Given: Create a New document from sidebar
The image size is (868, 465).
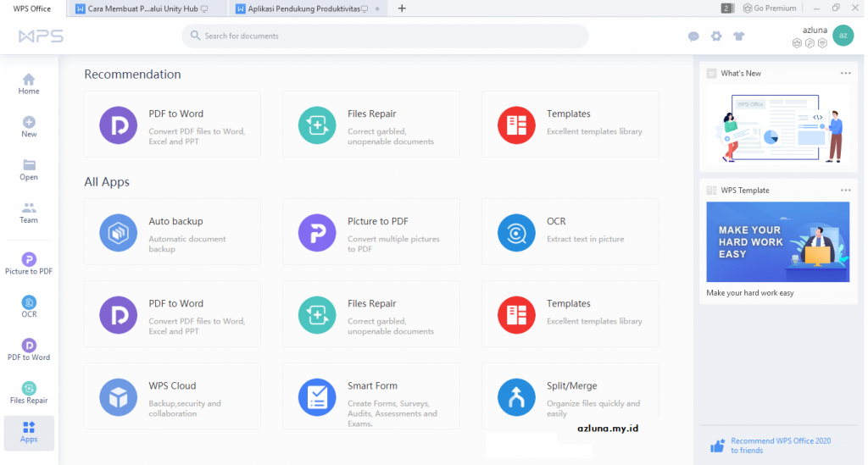Looking at the screenshot, I should [29, 127].
